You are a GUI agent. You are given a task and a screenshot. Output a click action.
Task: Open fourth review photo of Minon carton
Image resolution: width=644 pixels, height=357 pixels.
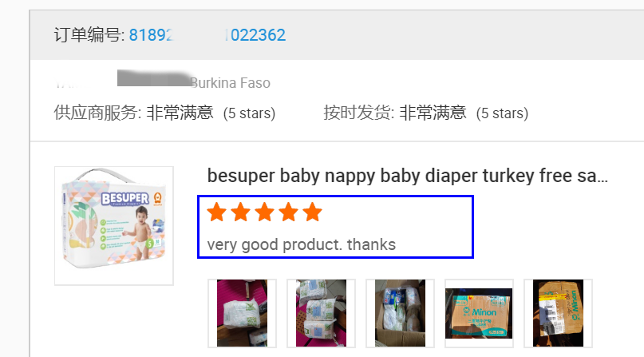tap(479, 313)
